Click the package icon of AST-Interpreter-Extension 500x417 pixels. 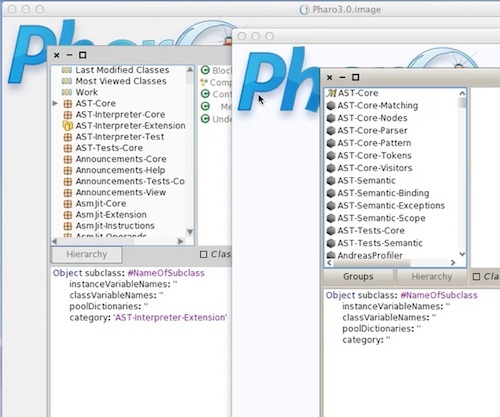tap(68, 126)
